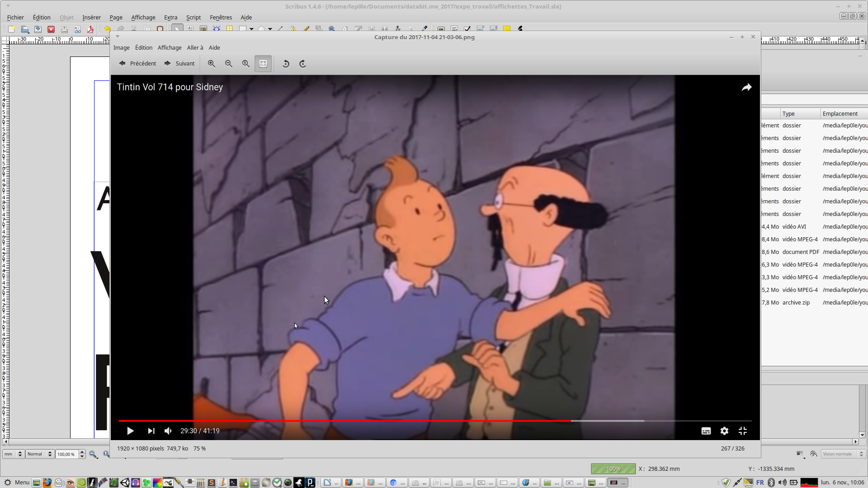This screenshot has height=488, width=868.
Task: Rotate image counterclockwise
Action: (x=286, y=64)
